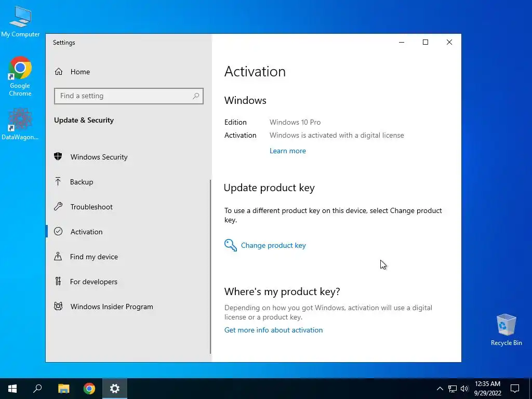This screenshot has width=532, height=399.
Task: Click the Windows Security shield icon
Action: tap(58, 156)
